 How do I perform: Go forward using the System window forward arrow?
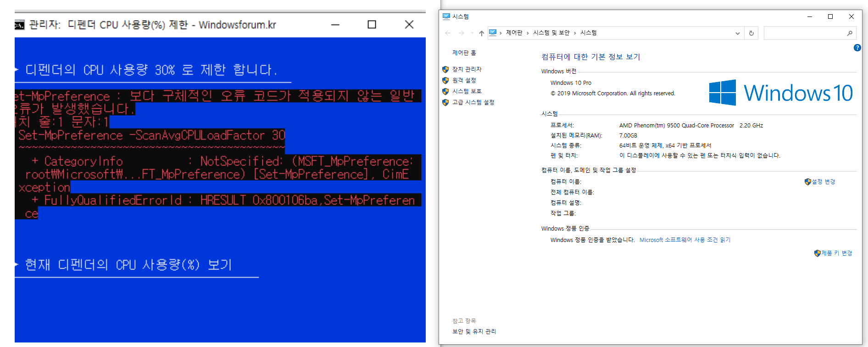point(462,33)
